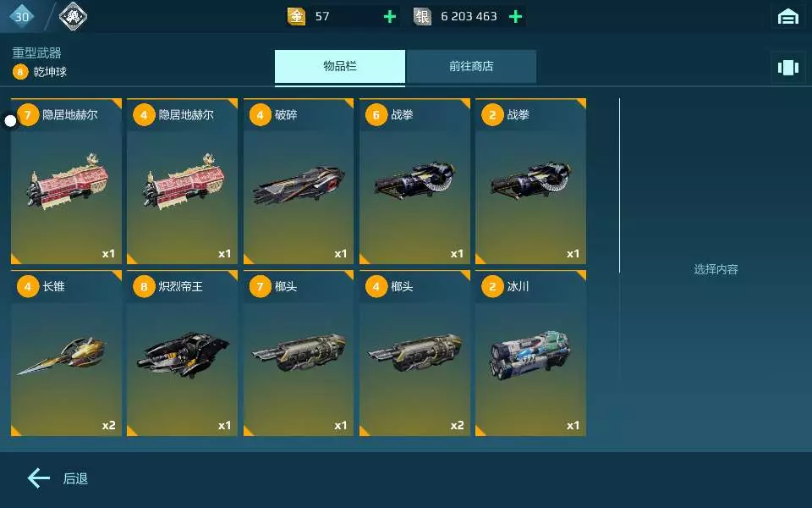Click the silver currency coin icon
Image resolution: width=812 pixels, height=508 pixels.
pyautogui.click(x=422, y=17)
